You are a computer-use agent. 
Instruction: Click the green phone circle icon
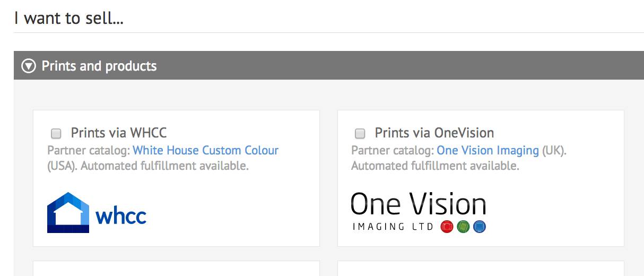[x=463, y=227]
